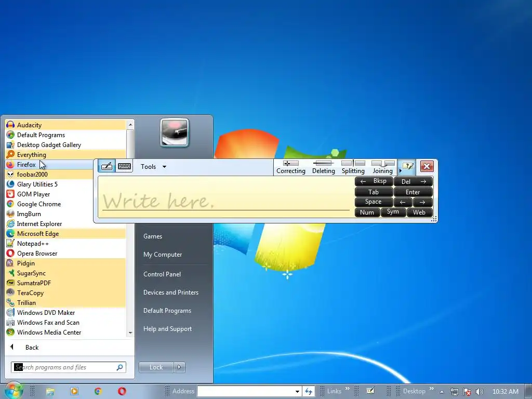Open Audacity from the programs list
532x399 pixels.
click(x=65, y=125)
